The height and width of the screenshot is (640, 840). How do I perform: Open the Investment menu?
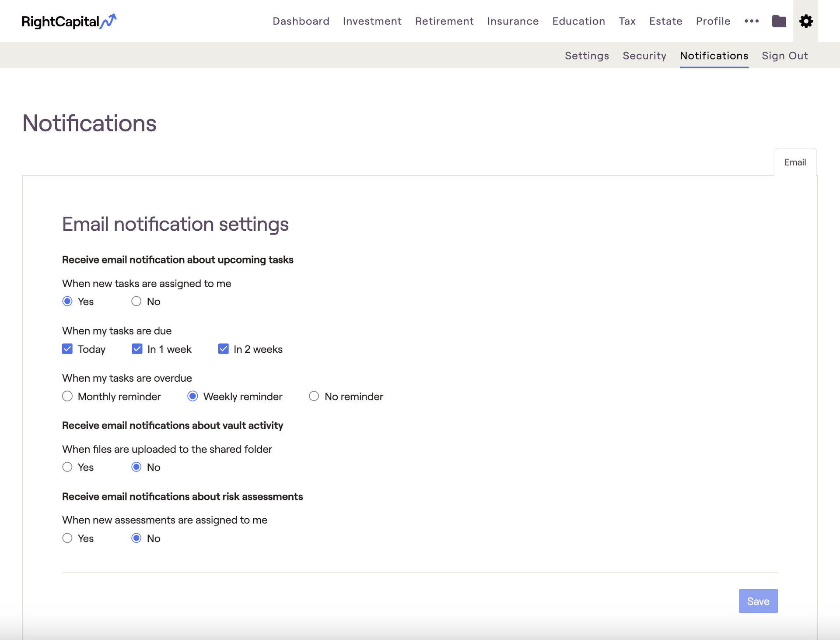372,21
